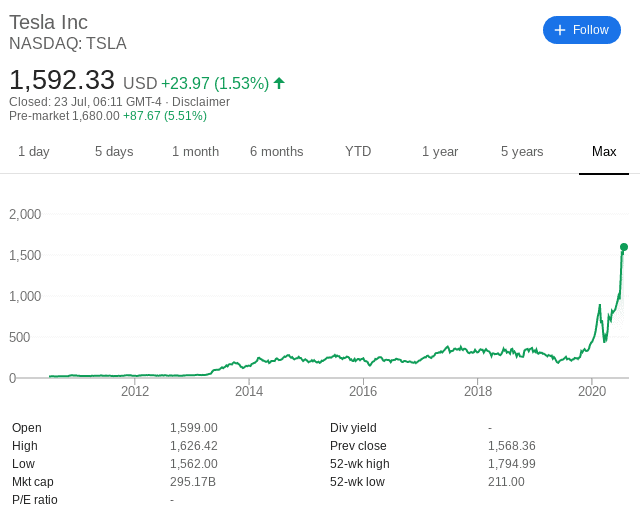Image resolution: width=640 pixels, height=520 pixels.
Task: Click the plus icon in Follow button
Action: click(560, 30)
